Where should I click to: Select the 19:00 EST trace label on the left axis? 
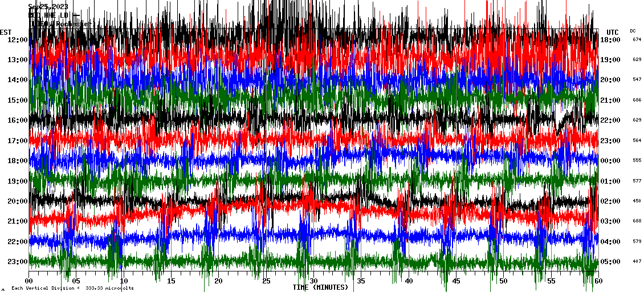click(x=17, y=181)
